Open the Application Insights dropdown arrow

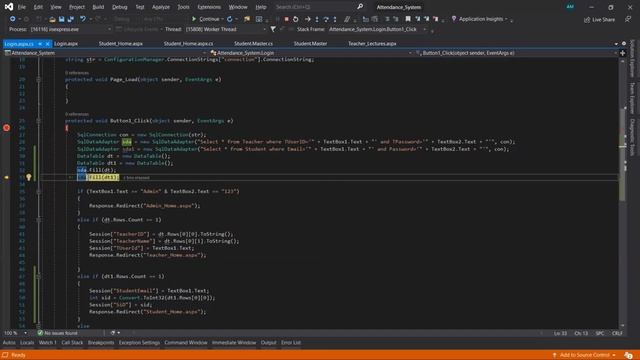tap(506, 19)
